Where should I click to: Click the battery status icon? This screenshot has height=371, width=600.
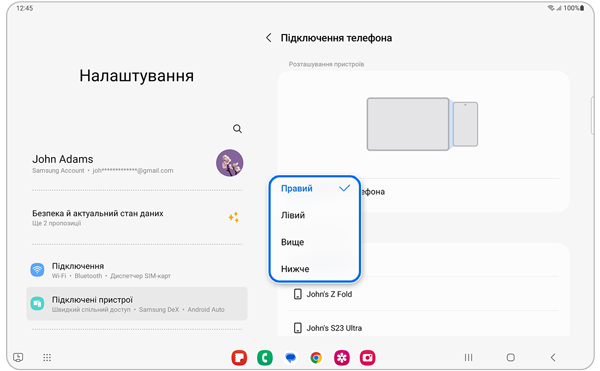[x=582, y=8]
